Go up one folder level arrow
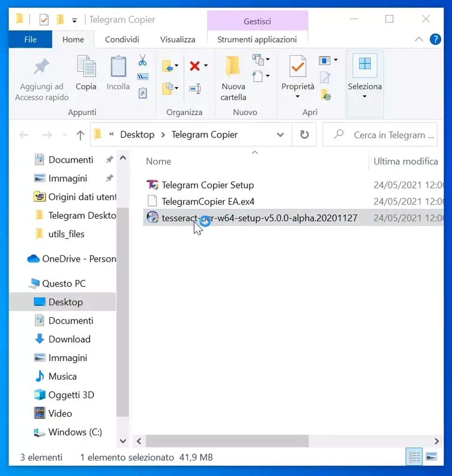 (80, 135)
